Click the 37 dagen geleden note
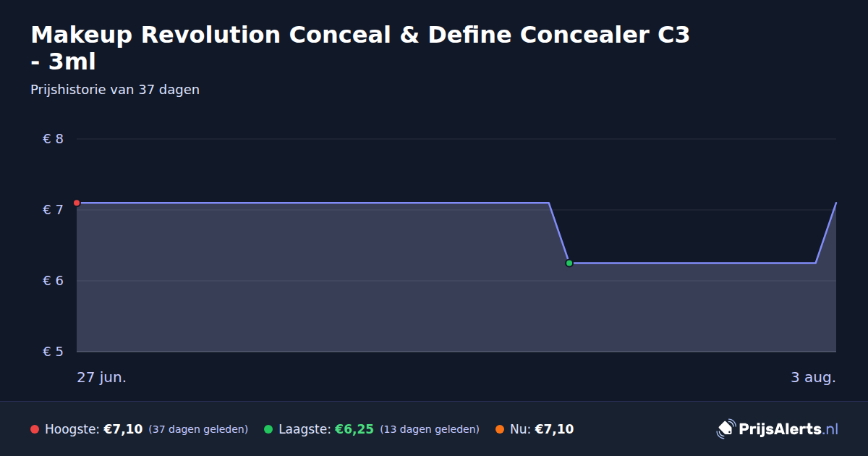The image size is (868, 456). (x=198, y=429)
